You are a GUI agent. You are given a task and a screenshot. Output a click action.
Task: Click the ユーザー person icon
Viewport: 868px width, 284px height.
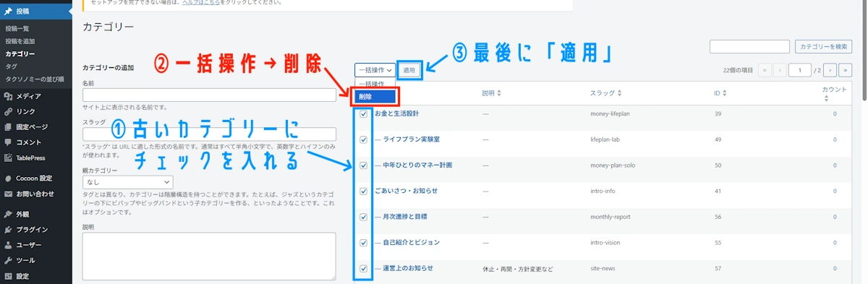coord(8,245)
